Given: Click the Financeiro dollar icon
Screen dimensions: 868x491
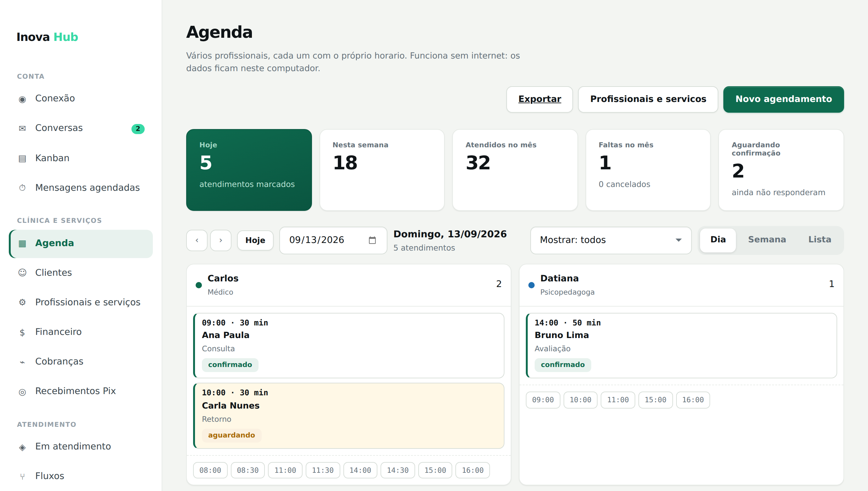Looking at the screenshot, I should 22,332.
